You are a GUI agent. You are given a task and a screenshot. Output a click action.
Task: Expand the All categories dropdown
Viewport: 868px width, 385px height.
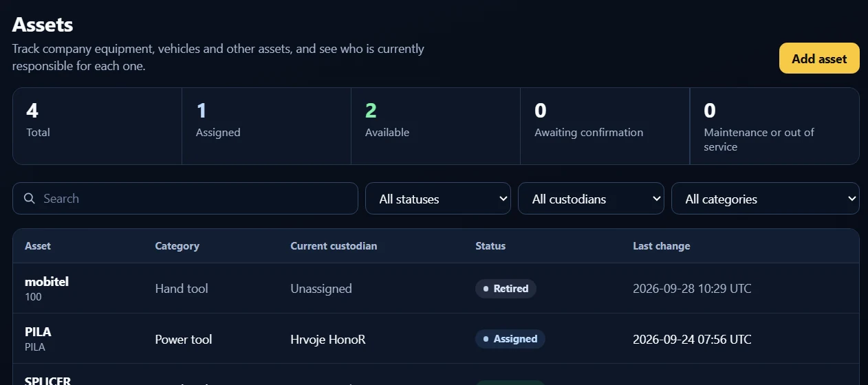766,199
